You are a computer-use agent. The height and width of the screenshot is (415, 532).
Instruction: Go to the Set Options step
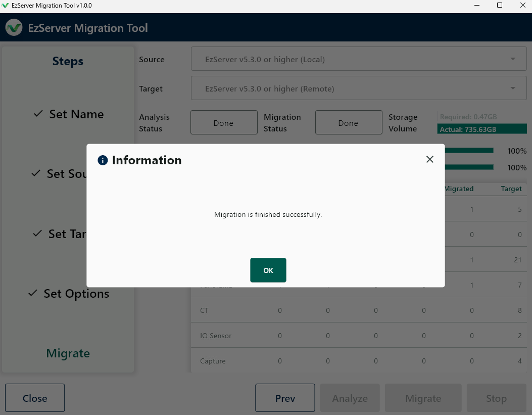coord(69,294)
